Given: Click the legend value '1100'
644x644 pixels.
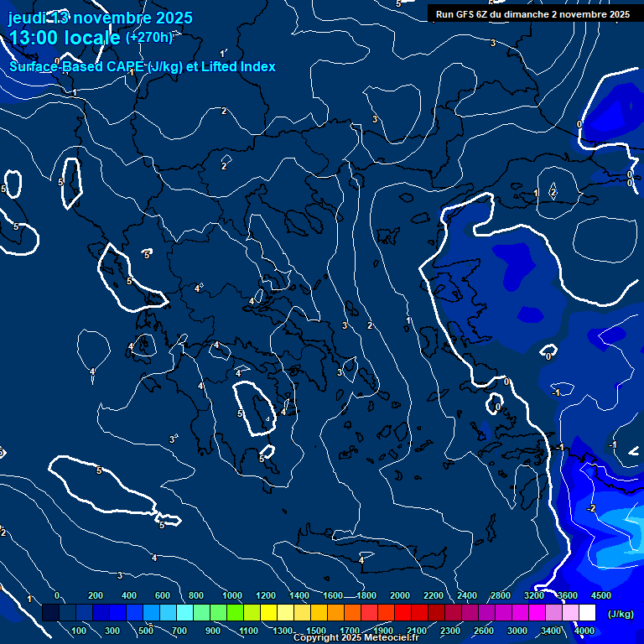Looking at the screenshot, I should click(x=249, y=631).
